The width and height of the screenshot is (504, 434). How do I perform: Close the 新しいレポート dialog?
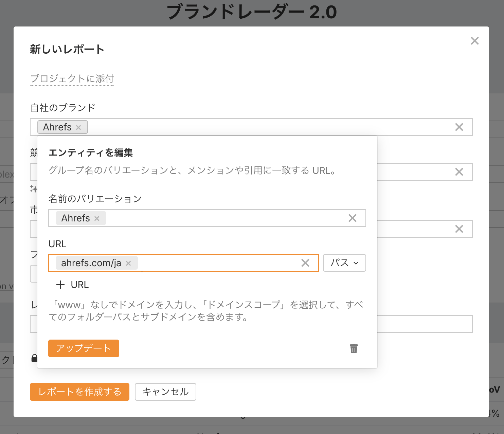474,41
